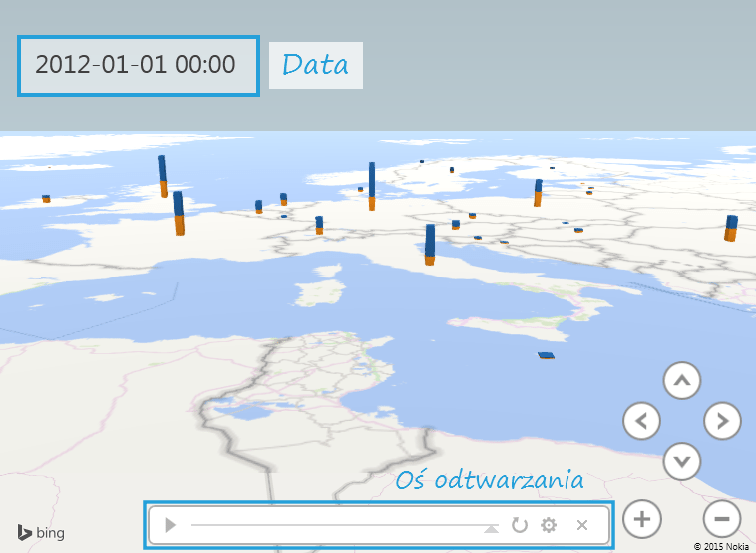Select the tall column over northern Italy
The image size is (756, 553).
pos(430,245)
